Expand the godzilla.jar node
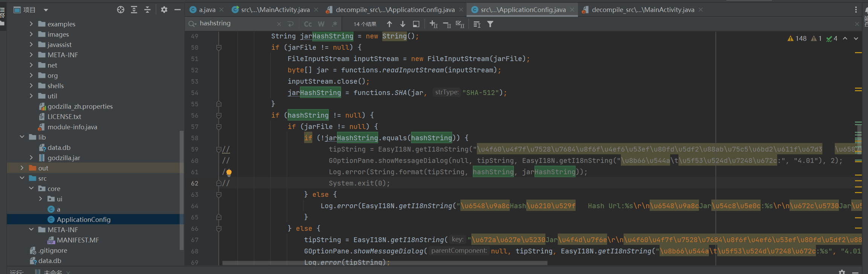868x274 pixels. 31,158
